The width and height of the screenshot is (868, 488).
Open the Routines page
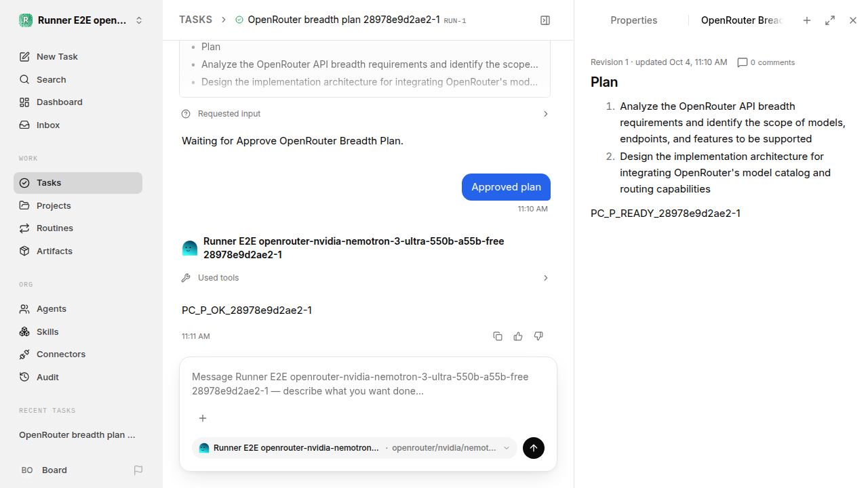[x=78, y=228]
